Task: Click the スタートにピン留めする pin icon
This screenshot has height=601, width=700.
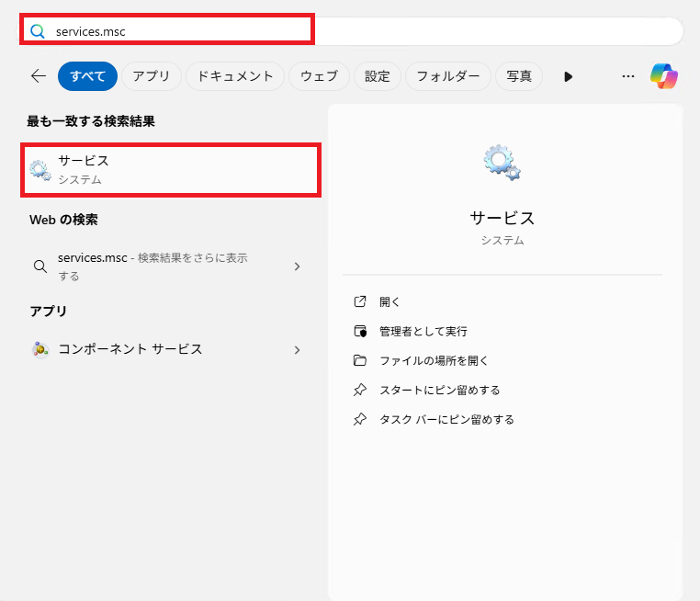Action: coord(360,390)
